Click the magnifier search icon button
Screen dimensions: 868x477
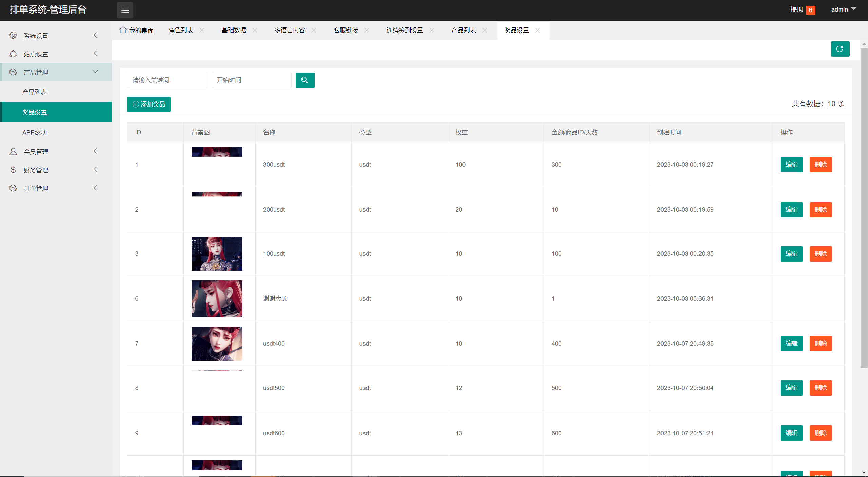point(305,80)
